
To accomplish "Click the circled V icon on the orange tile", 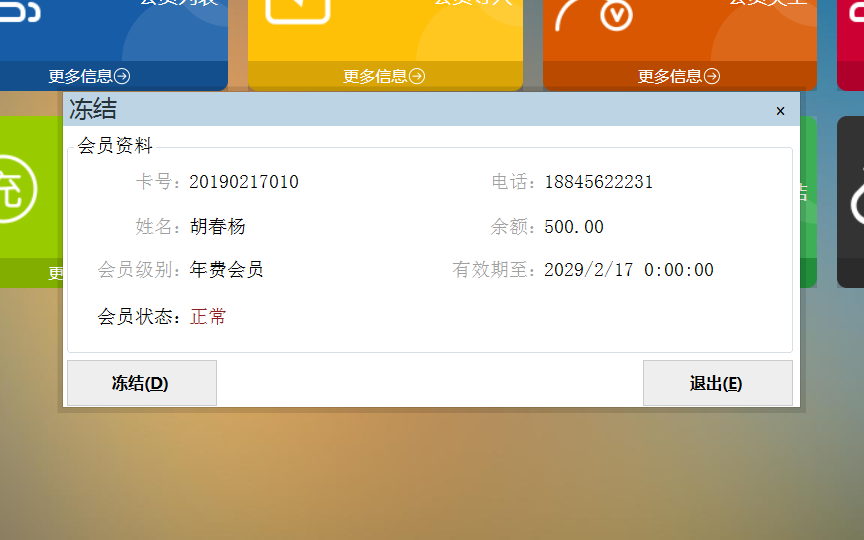I will (616, 14).
